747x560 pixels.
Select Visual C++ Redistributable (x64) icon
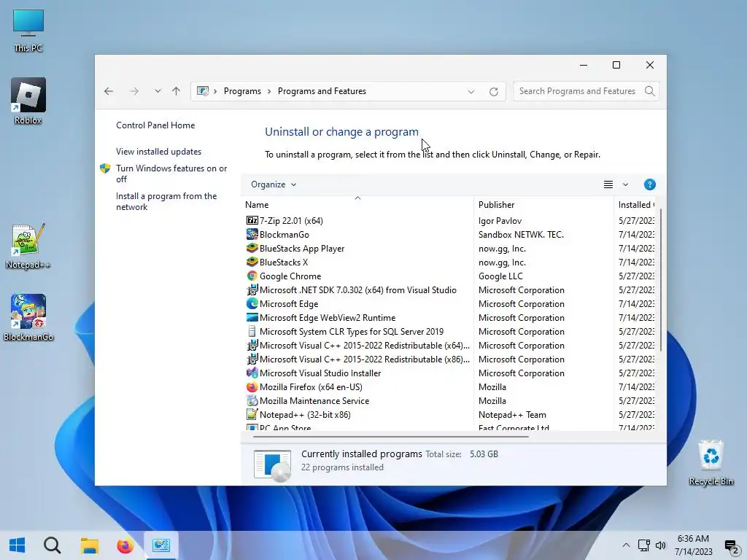252,345
